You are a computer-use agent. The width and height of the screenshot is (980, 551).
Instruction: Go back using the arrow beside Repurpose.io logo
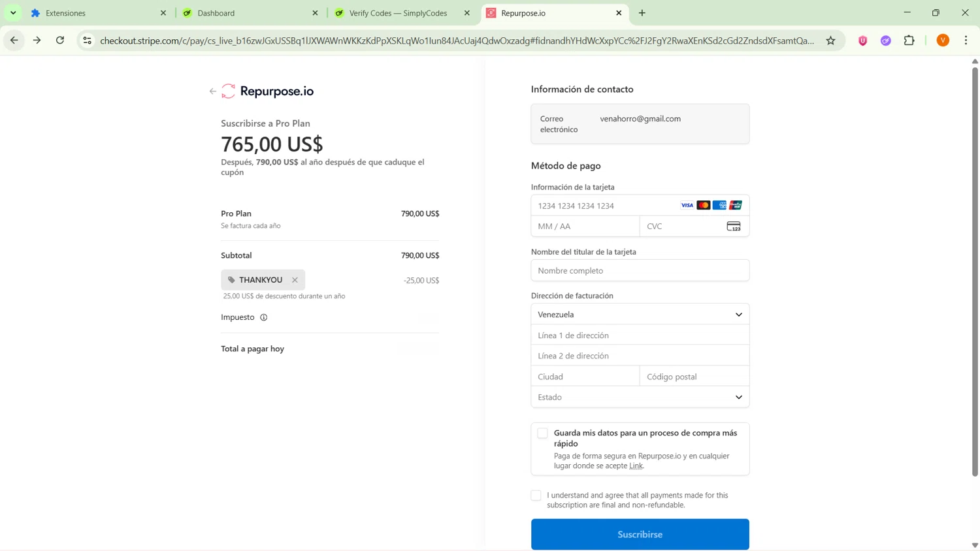click(212, 91)
